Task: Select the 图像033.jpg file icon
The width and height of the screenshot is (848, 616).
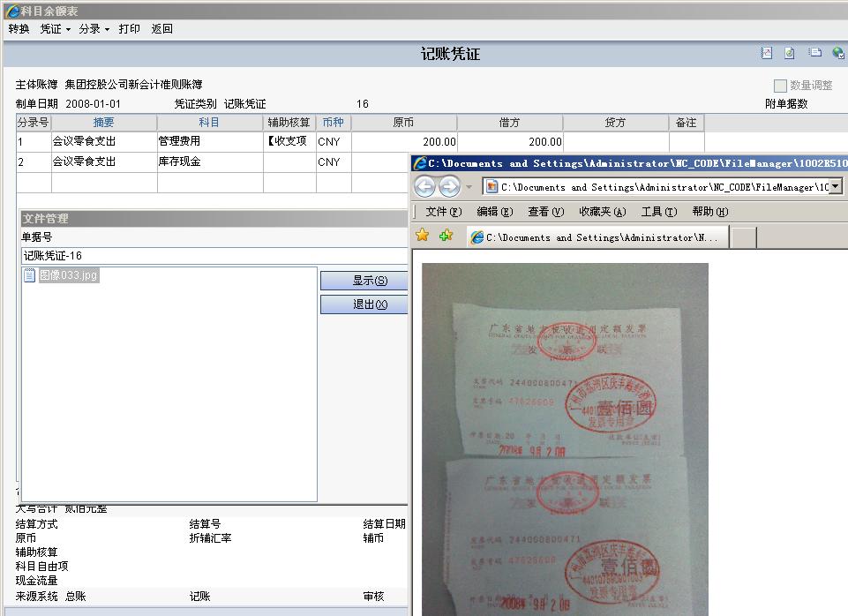Action: [30, 275]
